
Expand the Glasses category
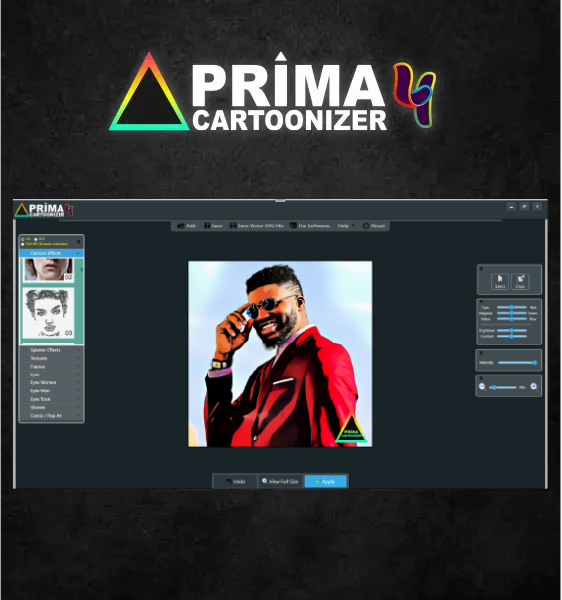52,408
